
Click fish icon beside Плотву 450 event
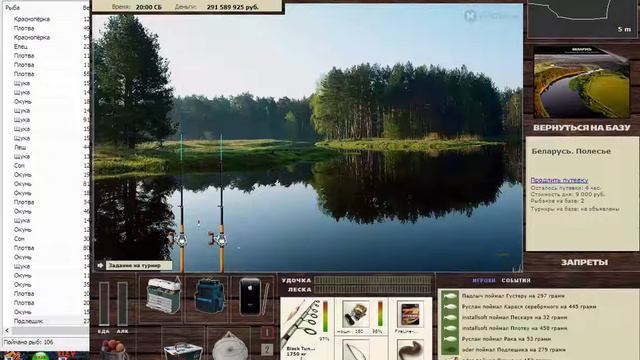click(x=450, y=328)
